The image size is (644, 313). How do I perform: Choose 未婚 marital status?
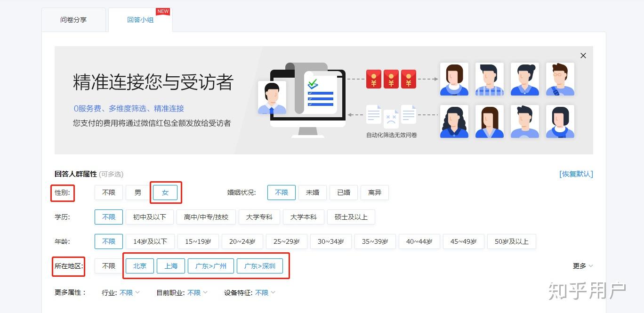coord(313,193)
